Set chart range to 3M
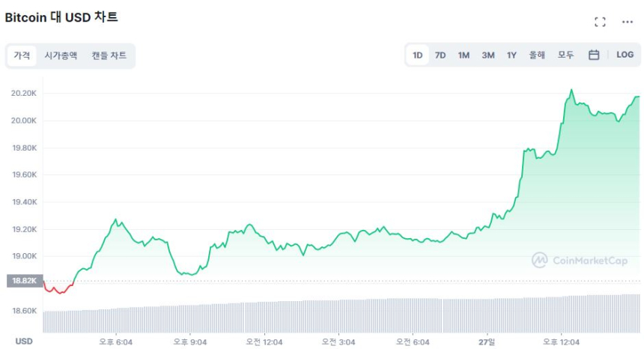 pyautogui.click(x=487, y=55)
